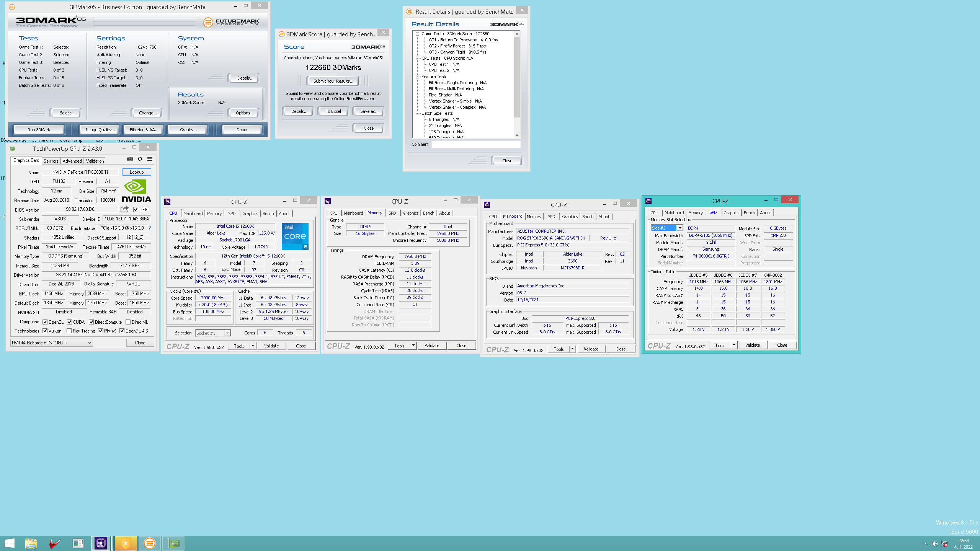
Task: Take a GPU-Z screenshot with the camera icon
Action: click(x=130, y=159)
